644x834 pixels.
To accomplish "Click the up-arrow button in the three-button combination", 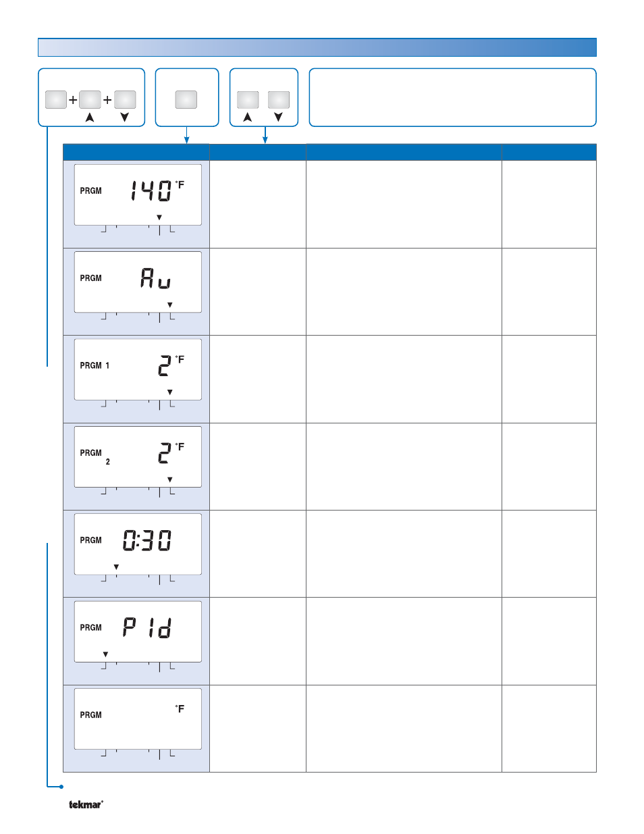I will point(90,99).
